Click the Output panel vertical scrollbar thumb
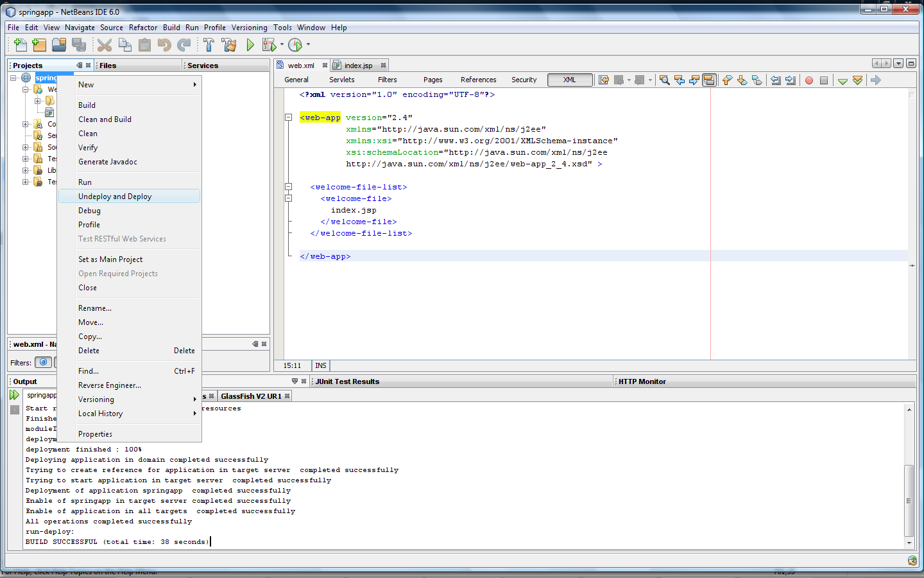Image resolution: width=924 pixels, height=578 pixels. click(909, 500)
